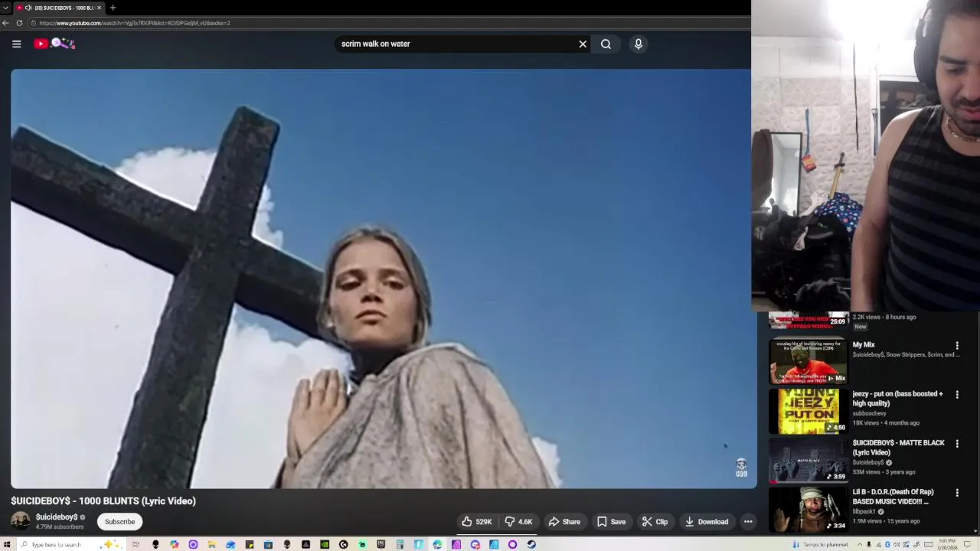
Task: Play Lil B - D.O.R. video thumbnail
Action: click(x=808, y=509)
